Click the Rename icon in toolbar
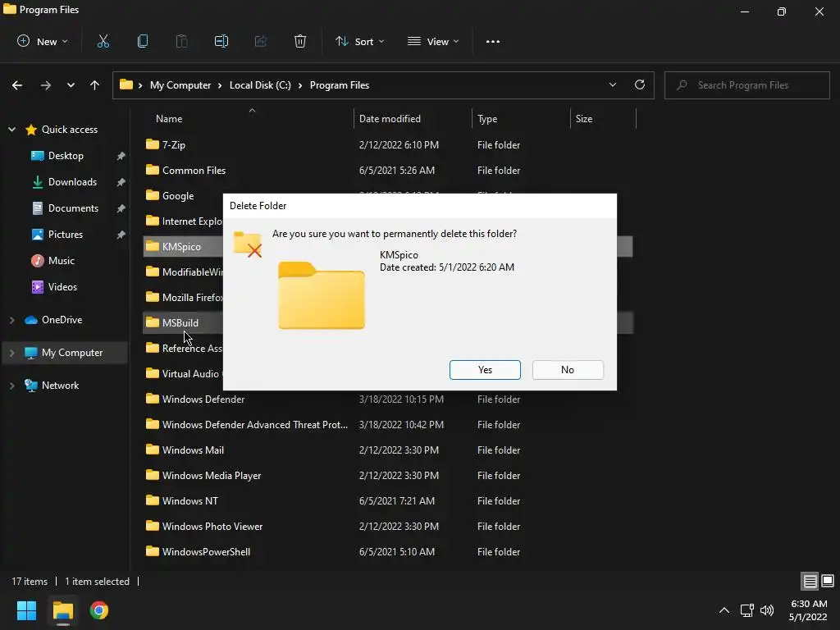Viewport: 840px width, 630px height. click(221, 41)
